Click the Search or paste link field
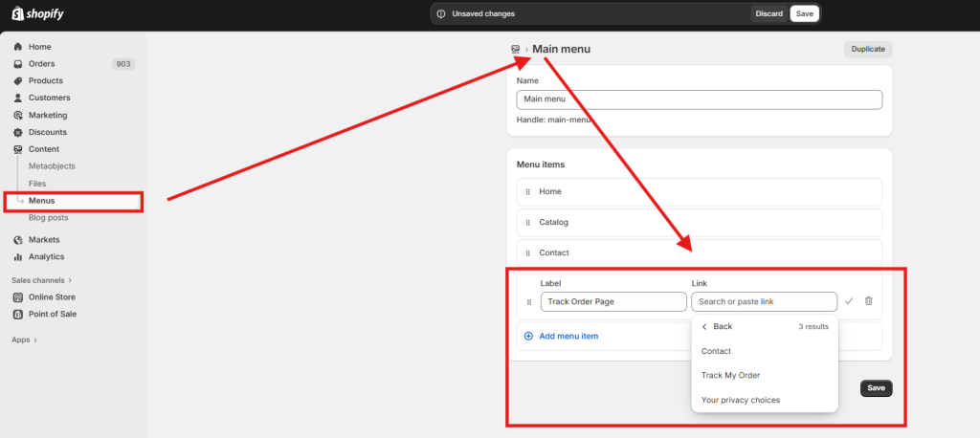Viewport: 980px width, 438px height. pyautogui.click(x=765, y=302)
